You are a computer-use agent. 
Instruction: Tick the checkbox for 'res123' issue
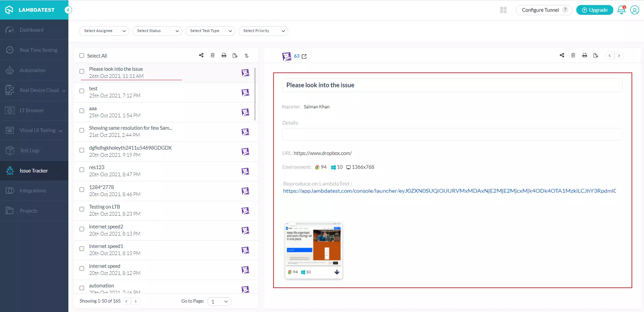click(x=82, y=170)
